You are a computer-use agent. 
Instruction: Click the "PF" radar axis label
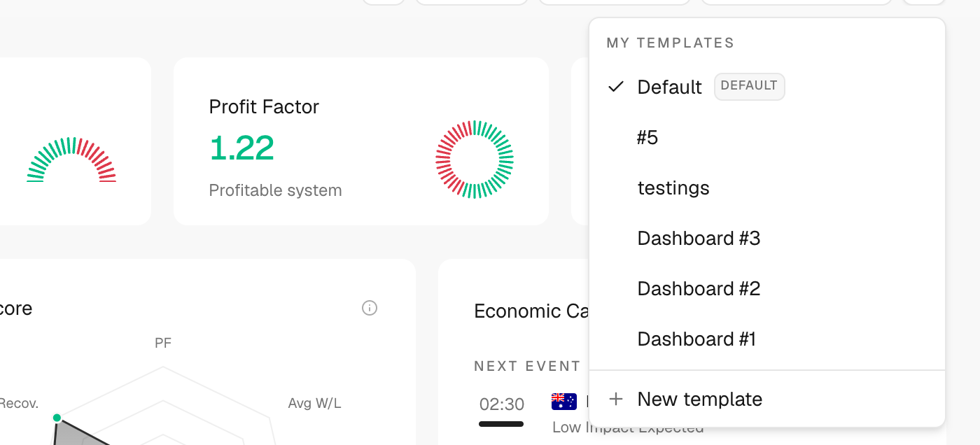tap(163, 343)
